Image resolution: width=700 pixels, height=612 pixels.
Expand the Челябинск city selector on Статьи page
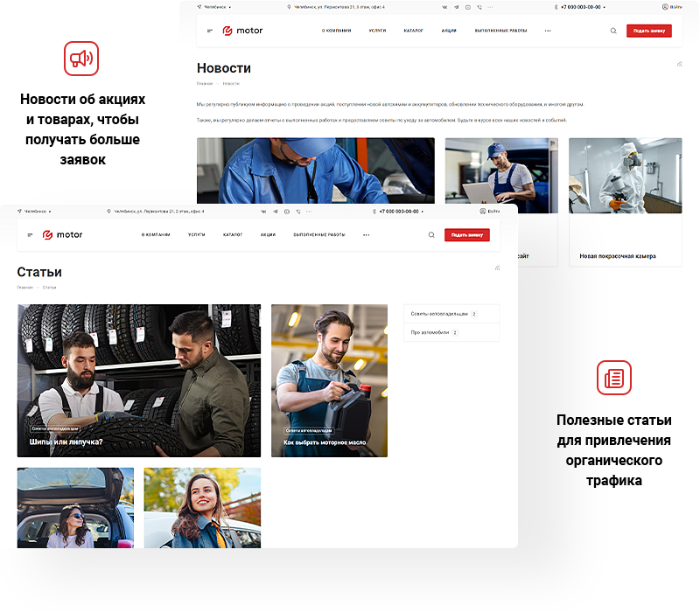(x=37, y=212)
